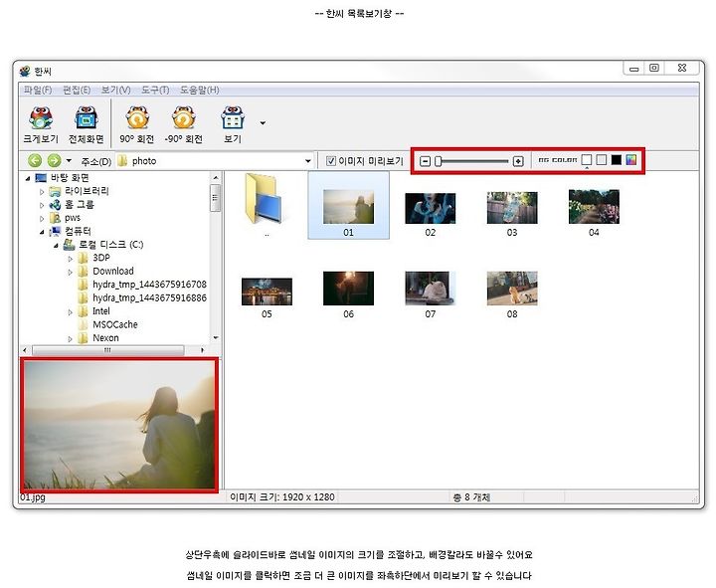Image resolution: width=716 pixels, height=588 pixels.
Task: Collapse the 바탕 화면 tree node
Action: [28, 178]
